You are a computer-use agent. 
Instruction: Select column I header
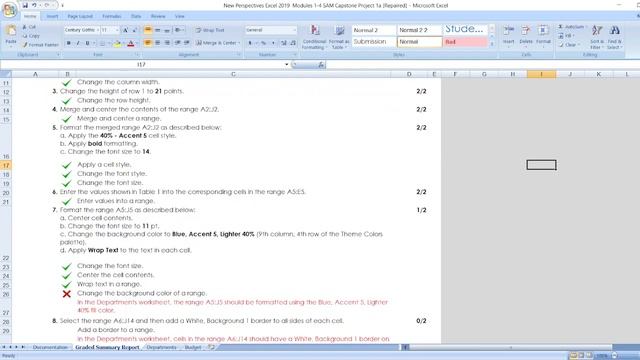541,74
